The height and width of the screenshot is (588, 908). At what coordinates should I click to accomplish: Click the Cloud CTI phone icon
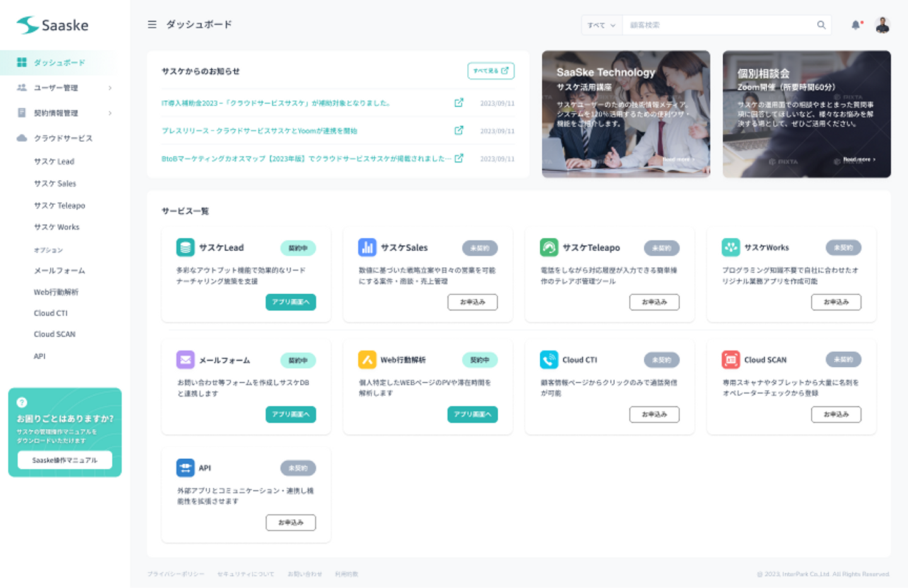549,360
